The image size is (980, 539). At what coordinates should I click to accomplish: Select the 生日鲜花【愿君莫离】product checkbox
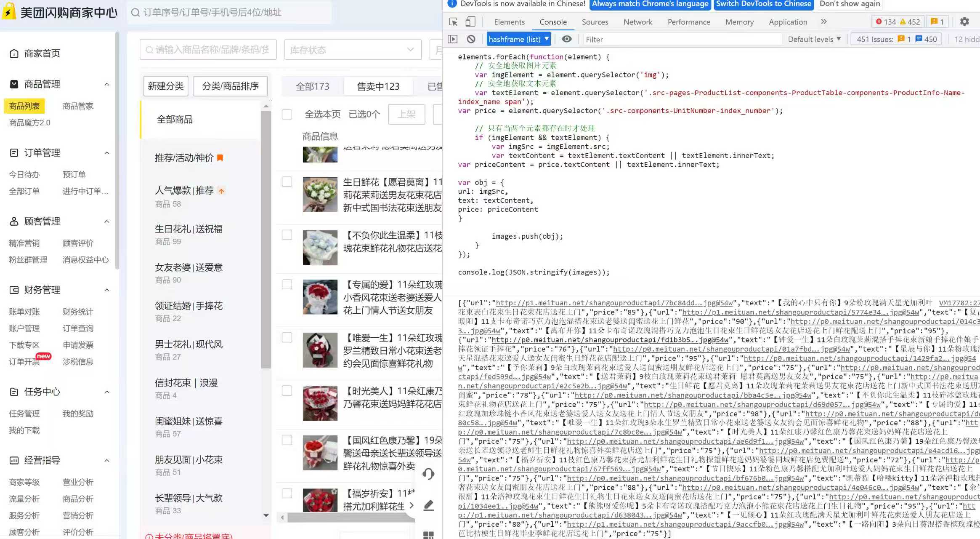pyautogui.click(x=287, y=181)
